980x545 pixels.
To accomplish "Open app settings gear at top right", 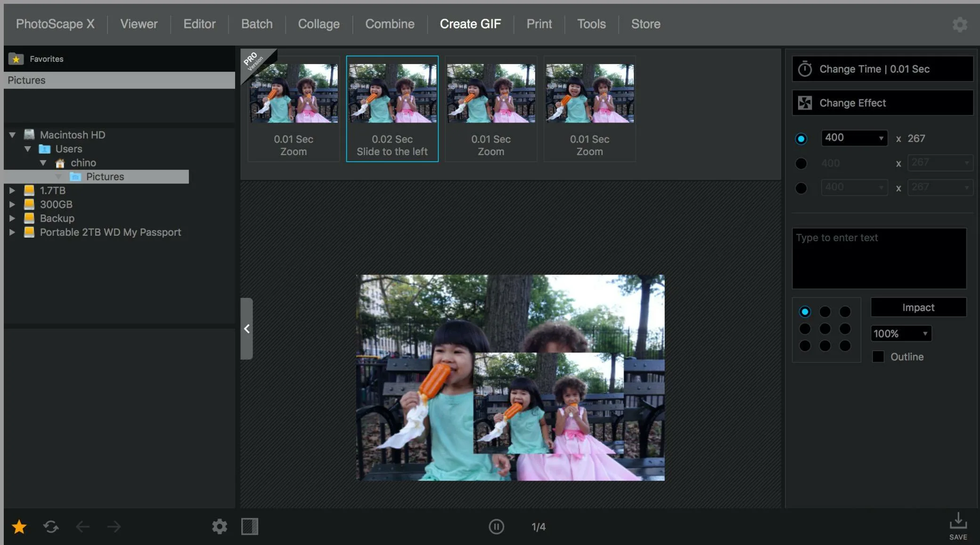I will tap(960, 25).
